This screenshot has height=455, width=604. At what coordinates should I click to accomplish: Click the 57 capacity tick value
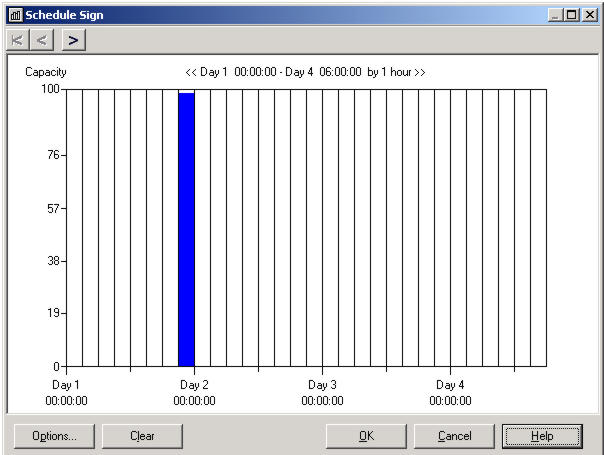pos(54,209)
